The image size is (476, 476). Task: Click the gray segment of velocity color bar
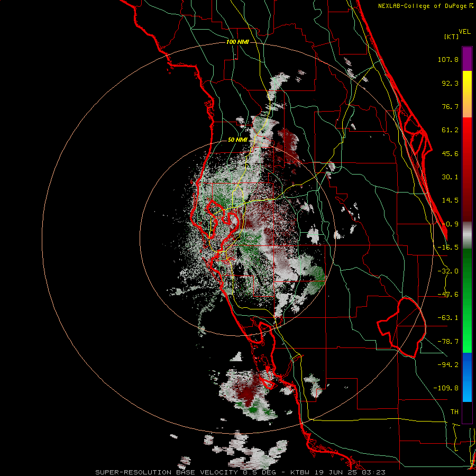pos(467,235)
